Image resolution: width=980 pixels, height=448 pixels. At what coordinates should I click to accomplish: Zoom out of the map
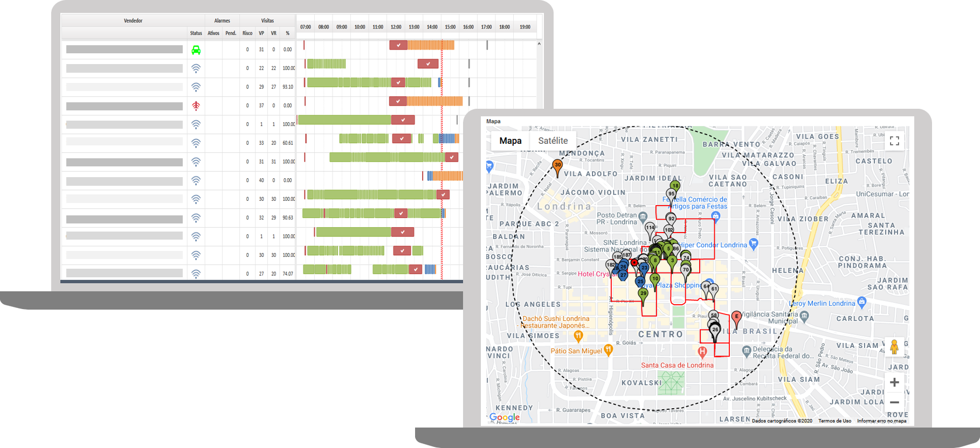point(894,402)
